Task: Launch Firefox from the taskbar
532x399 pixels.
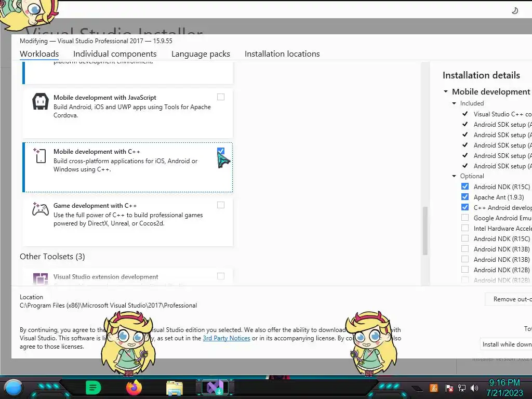Action: (134, 388)
